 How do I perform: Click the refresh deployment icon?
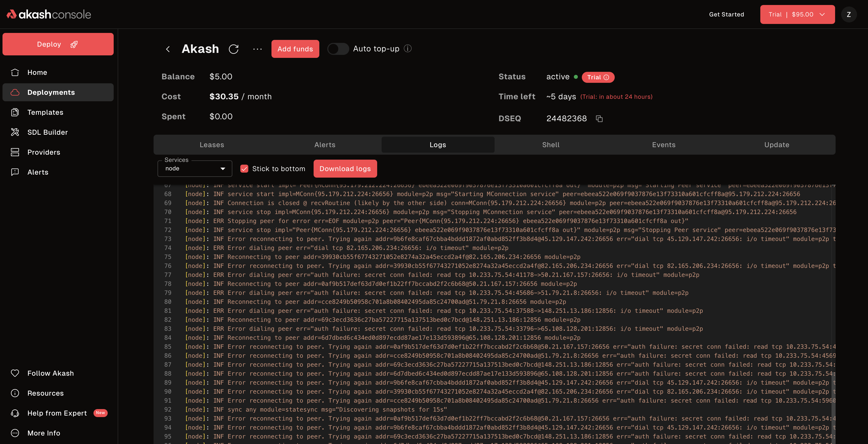tap(234, 49)
